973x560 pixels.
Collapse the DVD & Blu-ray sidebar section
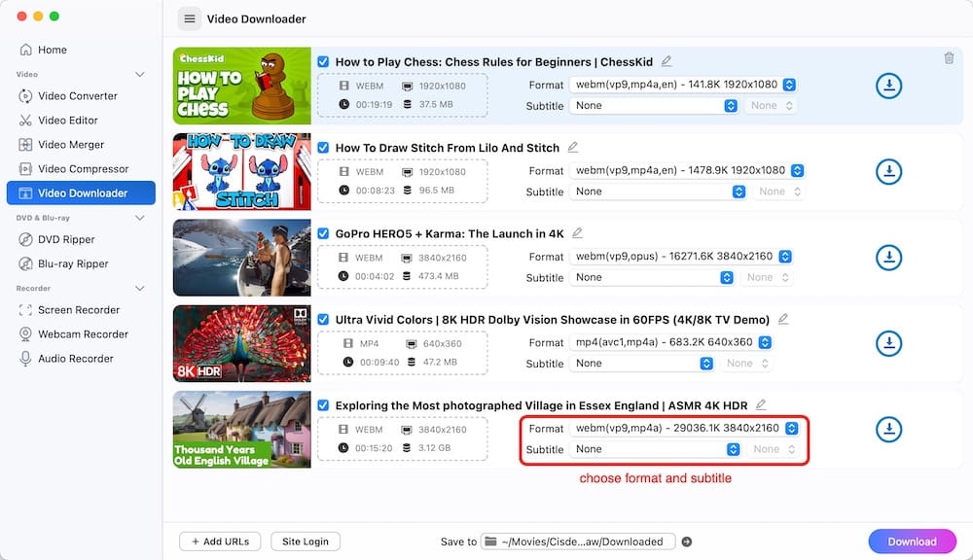pos(139,218)
